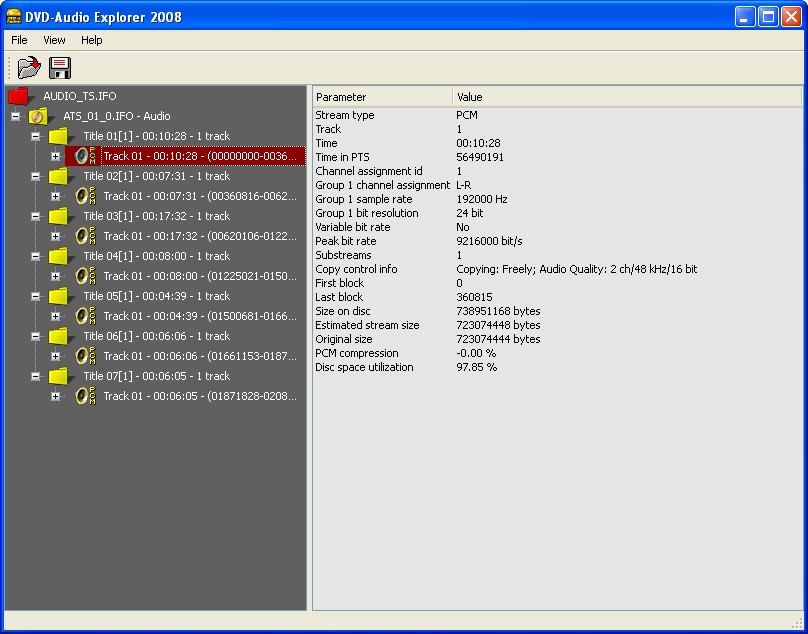Click the Open folder toolbar icon
This screenshot has height=634, width=808.
point(29,68)
